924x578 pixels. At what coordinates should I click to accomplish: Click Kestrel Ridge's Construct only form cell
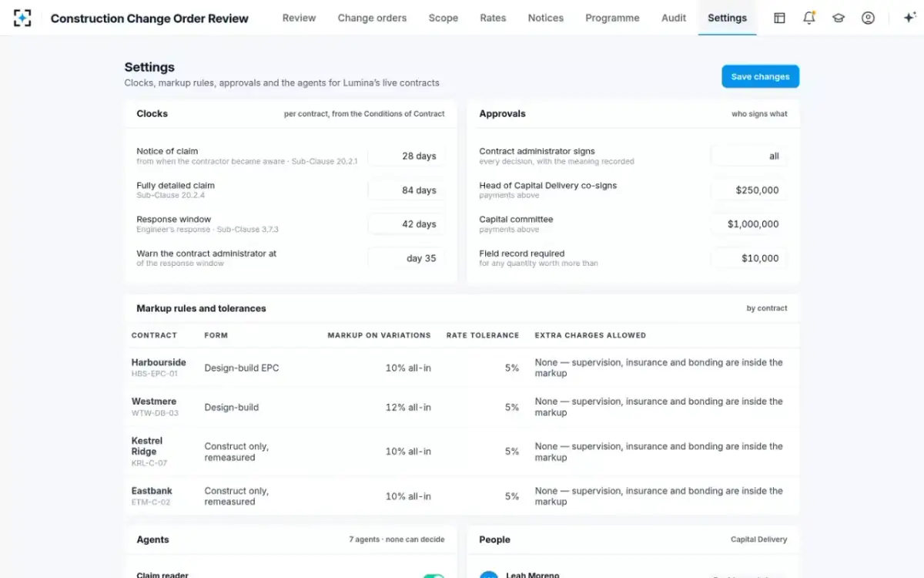coord(236,452)
